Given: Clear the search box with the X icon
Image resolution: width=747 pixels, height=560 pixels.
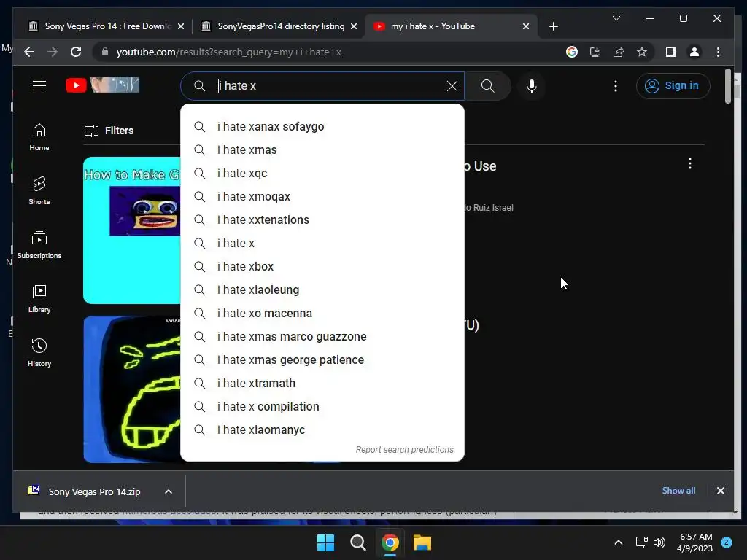Looking at the screenshot, I should pos(452,86).
